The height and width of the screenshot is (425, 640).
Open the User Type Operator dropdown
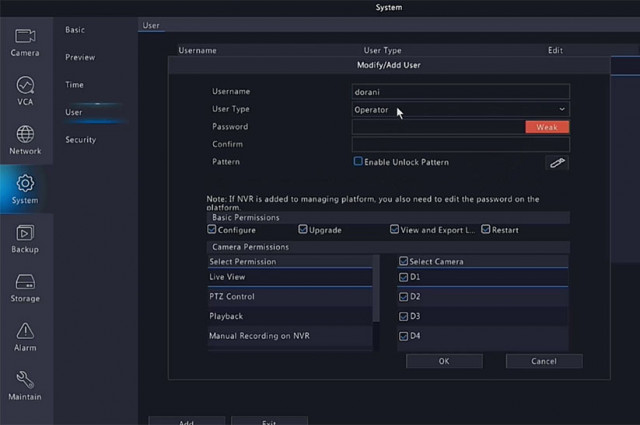461,109
